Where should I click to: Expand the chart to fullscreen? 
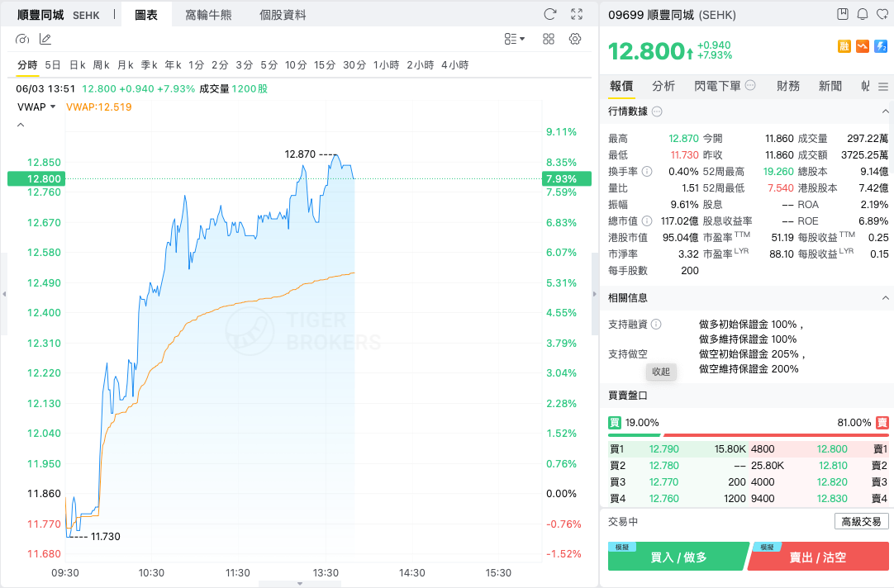click(577, 14)
